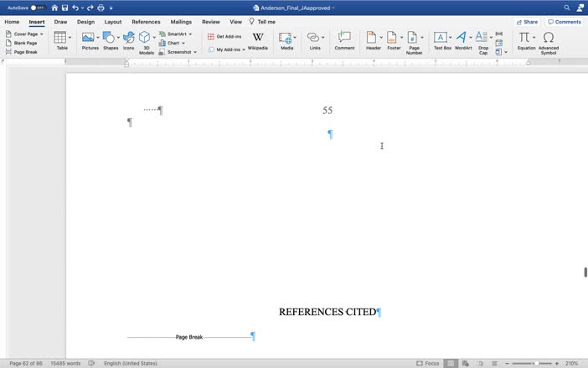588x368 pixels.
Task: Insert a new Comment
Action: pos(344,41)
